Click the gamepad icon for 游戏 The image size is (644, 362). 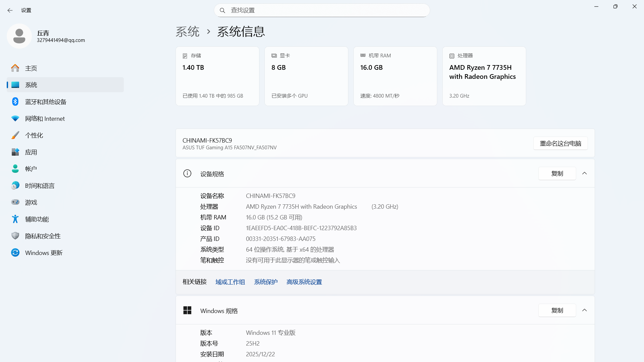[15, 202]
